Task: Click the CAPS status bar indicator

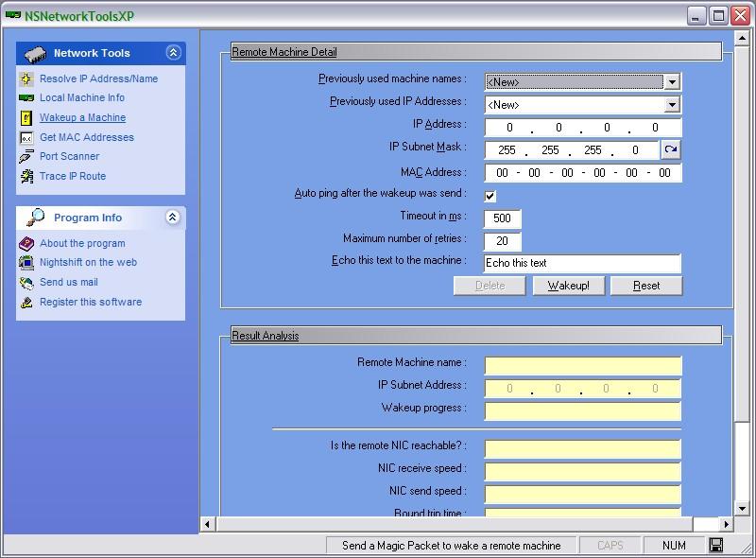Action: click(610, 546)
